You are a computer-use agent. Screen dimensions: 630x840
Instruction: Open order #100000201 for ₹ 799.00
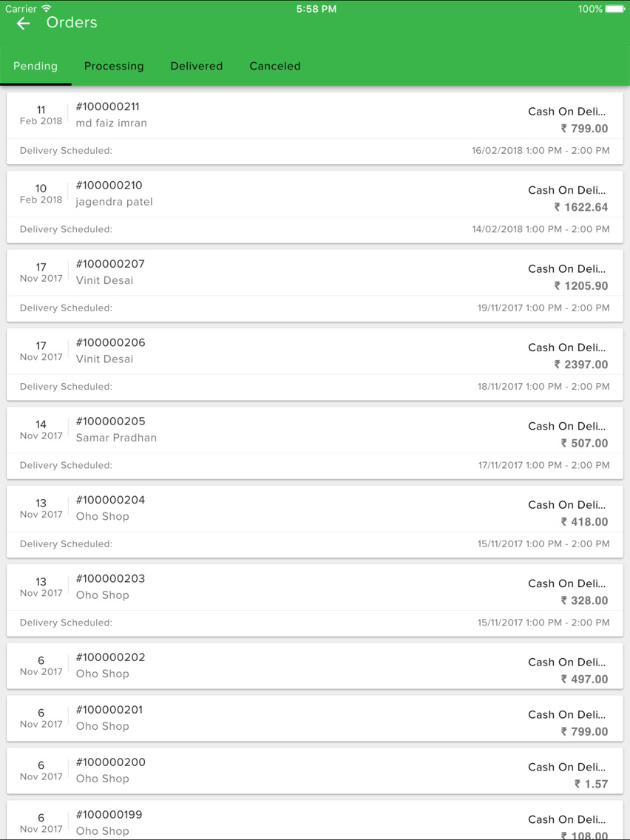[315, 719]
